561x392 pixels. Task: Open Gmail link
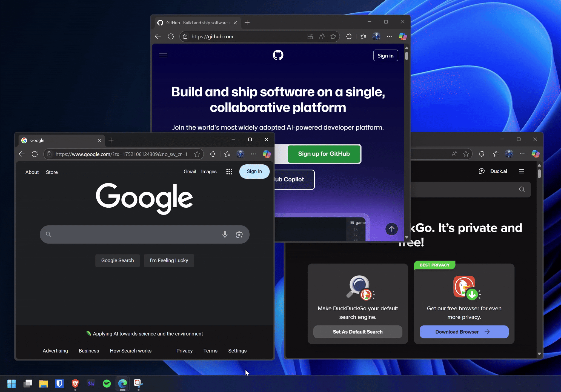[x=190, y=171]
